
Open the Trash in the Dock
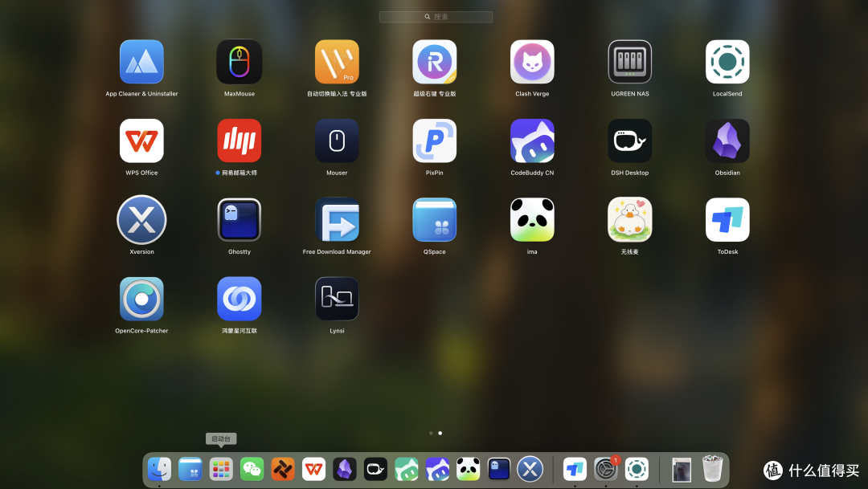[x=712, y=469]
